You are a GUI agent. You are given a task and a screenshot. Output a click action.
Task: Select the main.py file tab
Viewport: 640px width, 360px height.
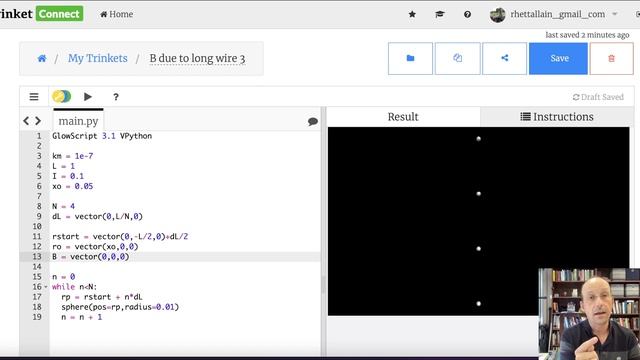(x=78, y=121)
